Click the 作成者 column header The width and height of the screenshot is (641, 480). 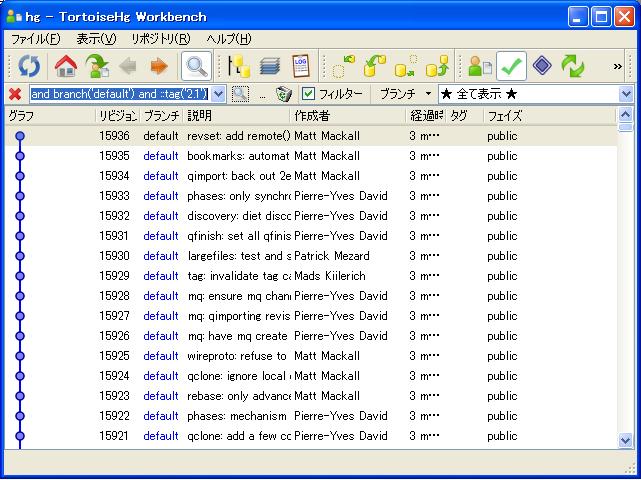click(348, 116)
